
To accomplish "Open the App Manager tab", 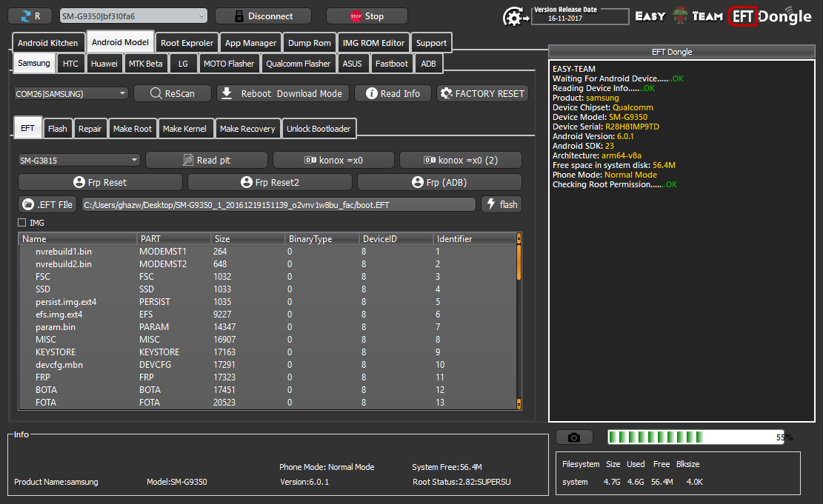I will 250,43.
